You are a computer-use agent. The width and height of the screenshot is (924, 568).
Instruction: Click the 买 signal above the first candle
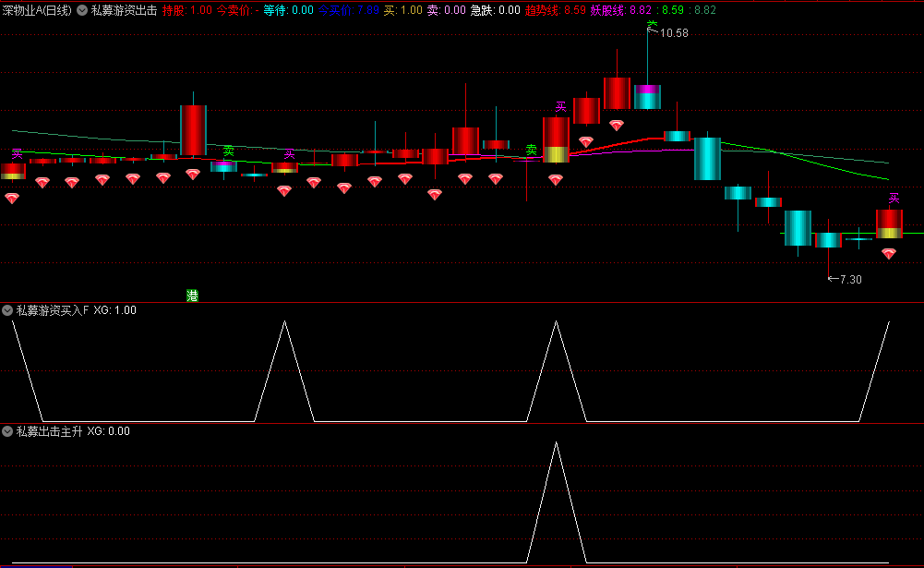tap(18, 154)
